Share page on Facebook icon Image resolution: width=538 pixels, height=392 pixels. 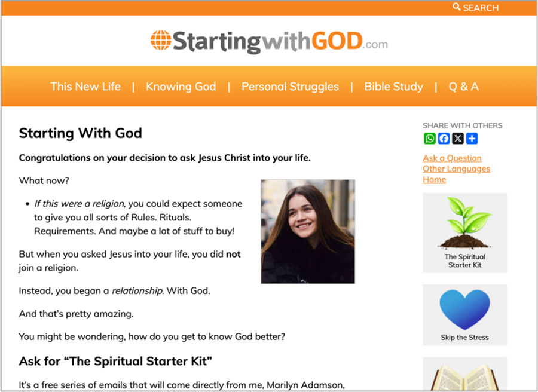[444, 139]
